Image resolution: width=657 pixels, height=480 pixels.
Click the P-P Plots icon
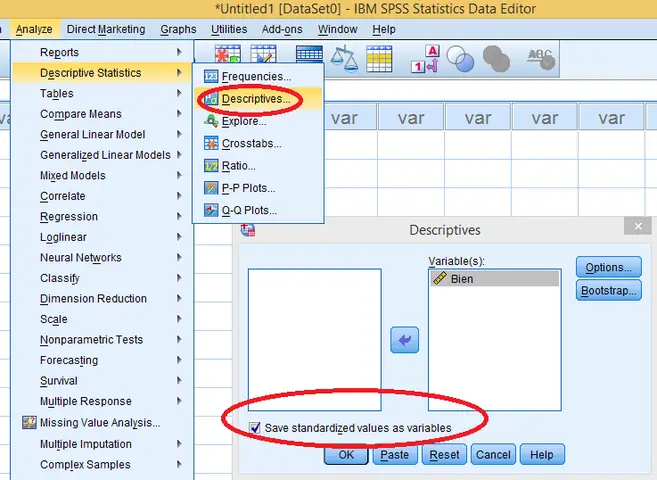(x=211, y=188)
